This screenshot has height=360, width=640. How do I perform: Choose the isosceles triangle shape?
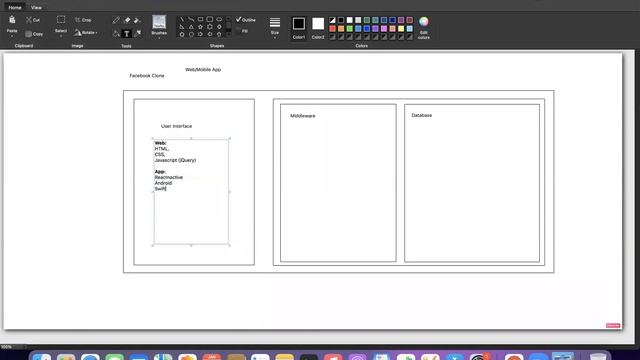click(191, 27)
